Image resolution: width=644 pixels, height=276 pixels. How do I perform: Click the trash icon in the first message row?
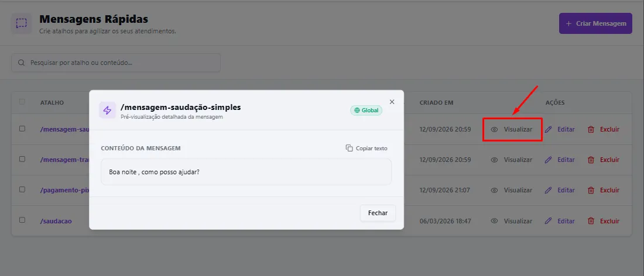(x=591, y=129)
